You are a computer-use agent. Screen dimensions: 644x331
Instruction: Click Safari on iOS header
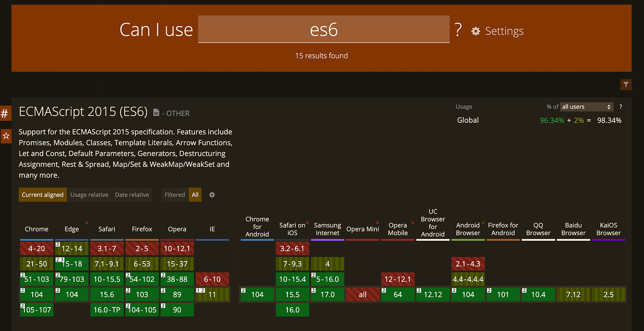coord(293,229)
